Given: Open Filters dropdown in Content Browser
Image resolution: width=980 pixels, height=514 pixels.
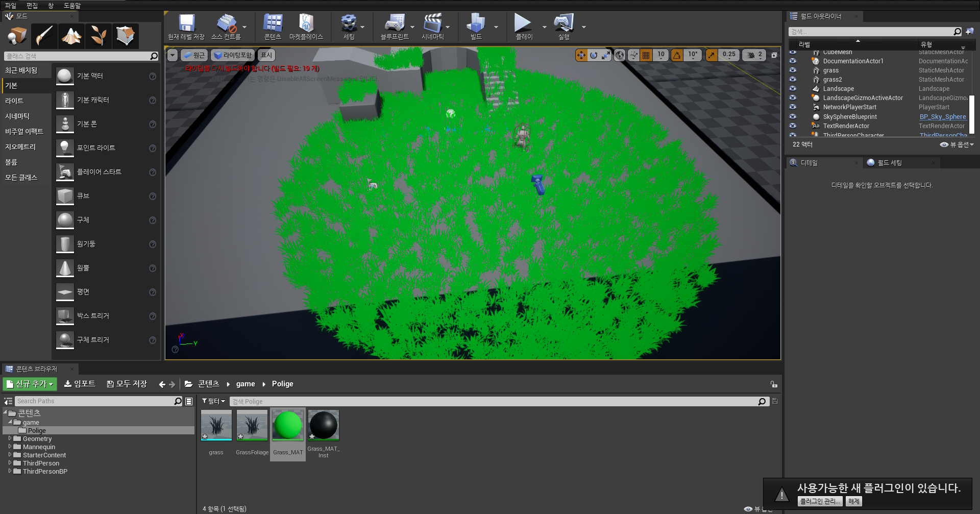Looking at the screenshot, I should pos(213,401).
